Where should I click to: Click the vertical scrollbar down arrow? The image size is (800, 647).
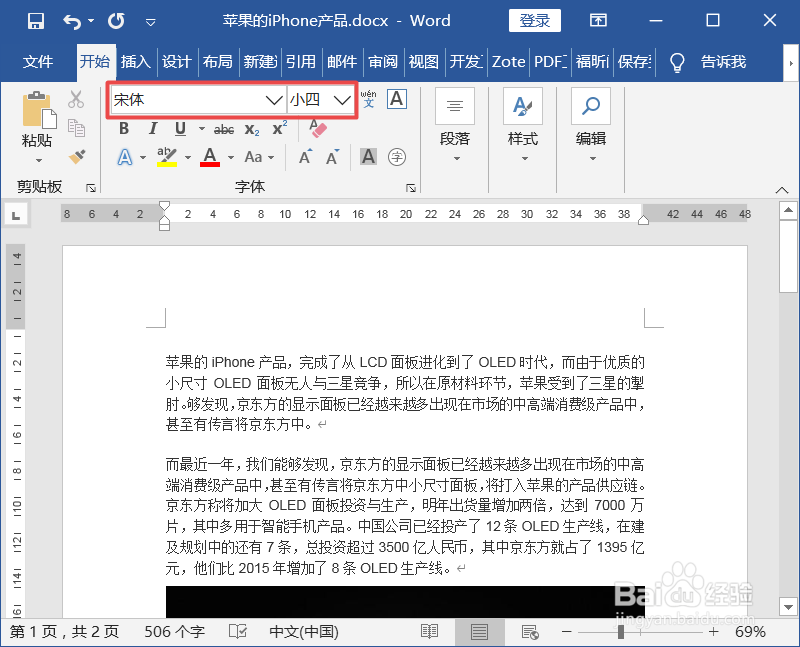[788, 607]
